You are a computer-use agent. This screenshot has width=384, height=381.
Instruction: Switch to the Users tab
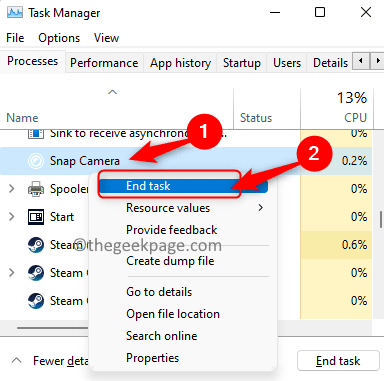click(x=287, y=63)
